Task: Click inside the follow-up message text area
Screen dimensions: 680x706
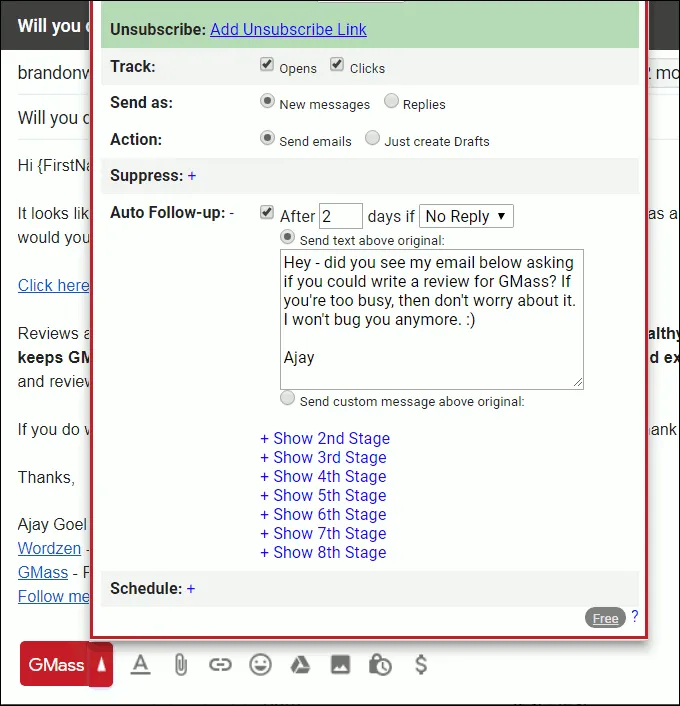Action: pos(431,319)
